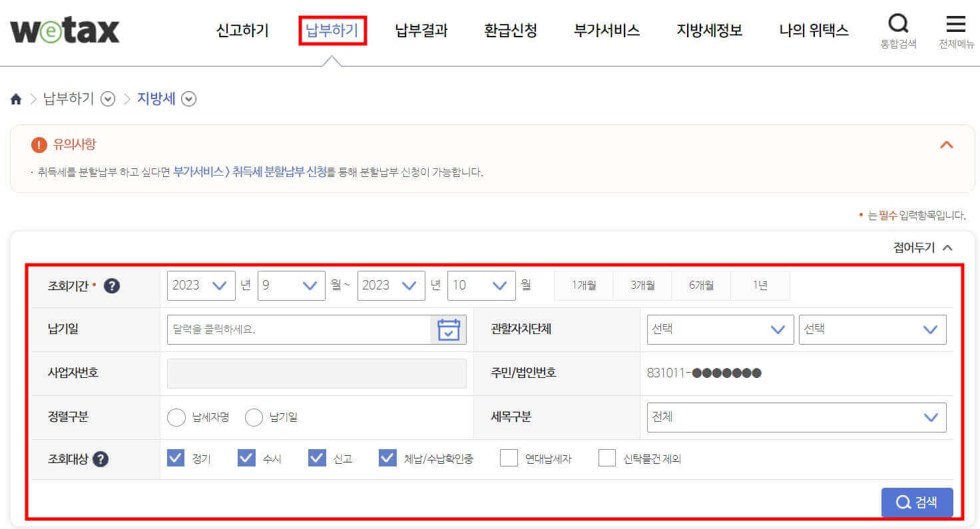
Task: Click the 3개월 period preset
Action: point(642,285)
